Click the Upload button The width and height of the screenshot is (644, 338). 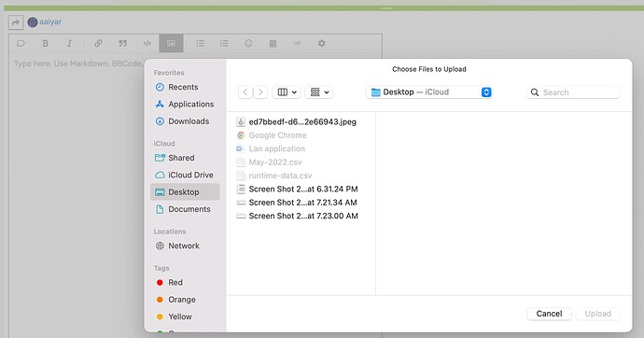(597, 314)
